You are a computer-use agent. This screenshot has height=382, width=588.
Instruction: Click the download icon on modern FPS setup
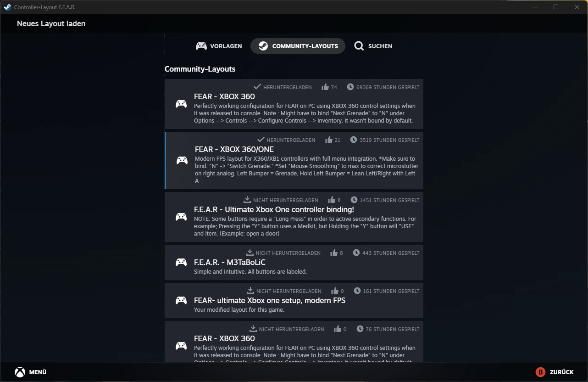point(250,291)
